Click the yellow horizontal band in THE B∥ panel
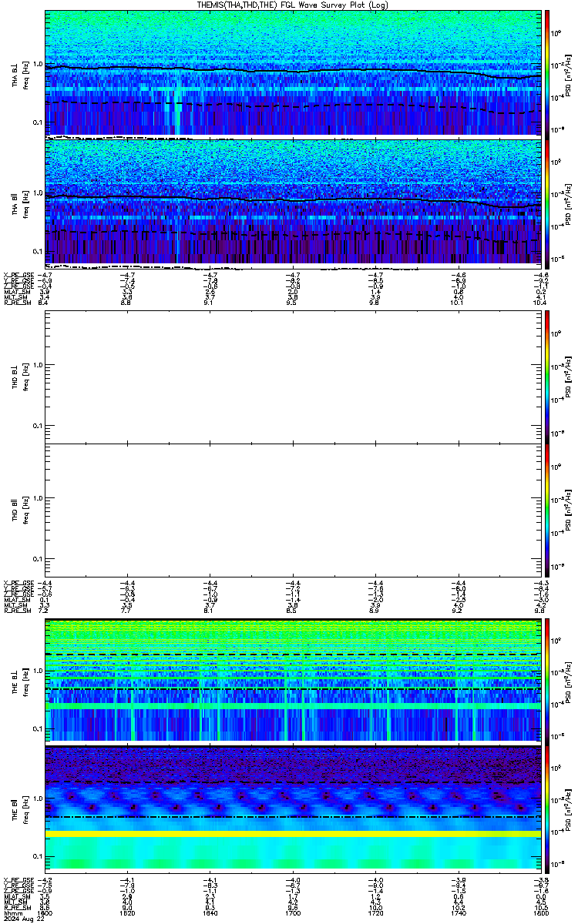 click(292, 834)
